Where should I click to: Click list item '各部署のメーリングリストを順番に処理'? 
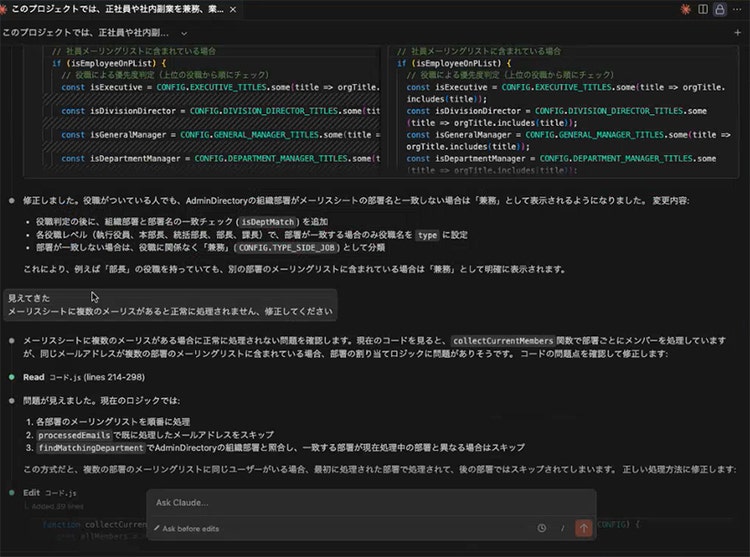pyautogui.click(x=113, y=422)
